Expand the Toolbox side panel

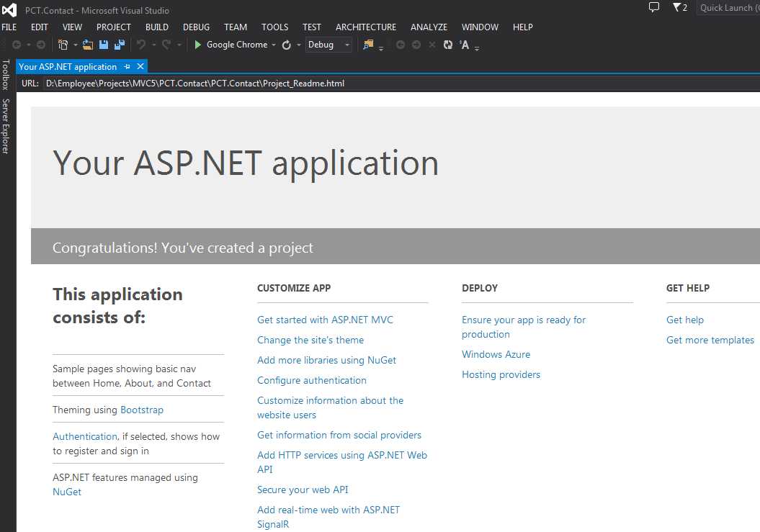(x=5, y=74)
